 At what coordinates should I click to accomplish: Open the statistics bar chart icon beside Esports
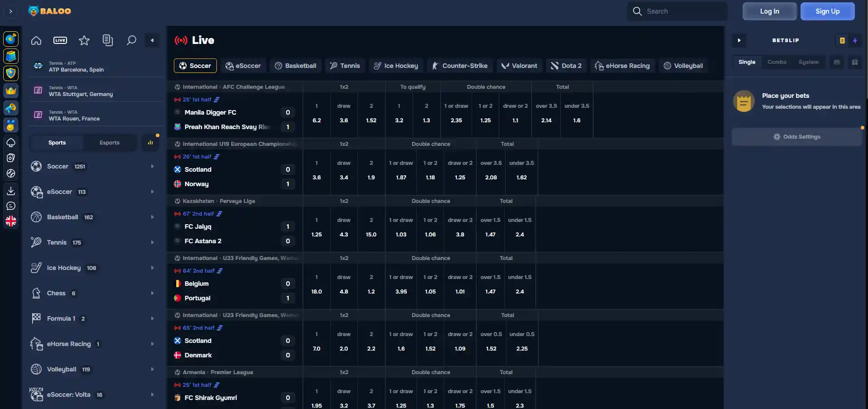150,143
